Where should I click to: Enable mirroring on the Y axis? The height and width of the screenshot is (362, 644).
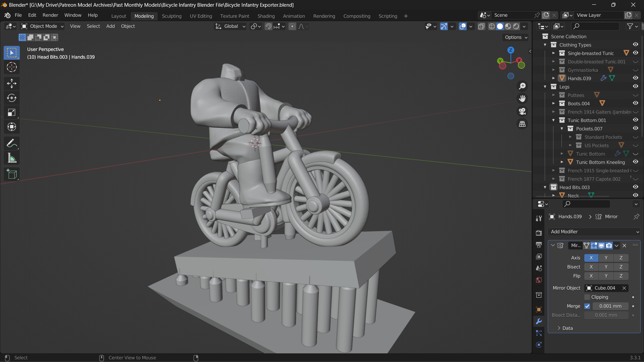[x=606, y=258]
